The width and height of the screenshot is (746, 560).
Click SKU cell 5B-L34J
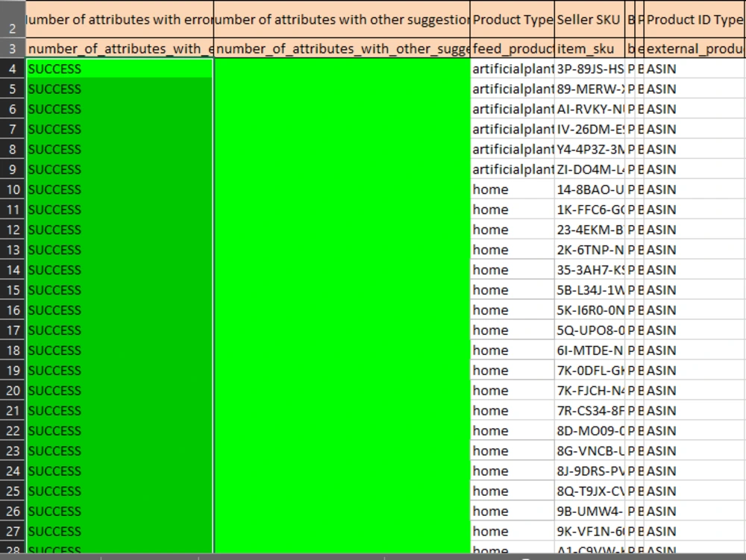pyautogui.click(x=589, y=290)
